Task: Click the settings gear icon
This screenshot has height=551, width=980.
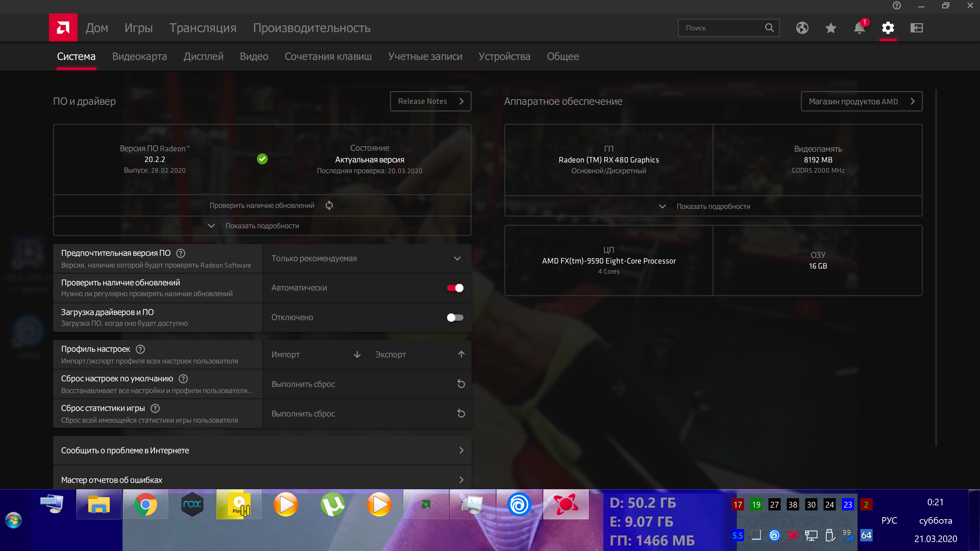Action: (x=888, y=28)
